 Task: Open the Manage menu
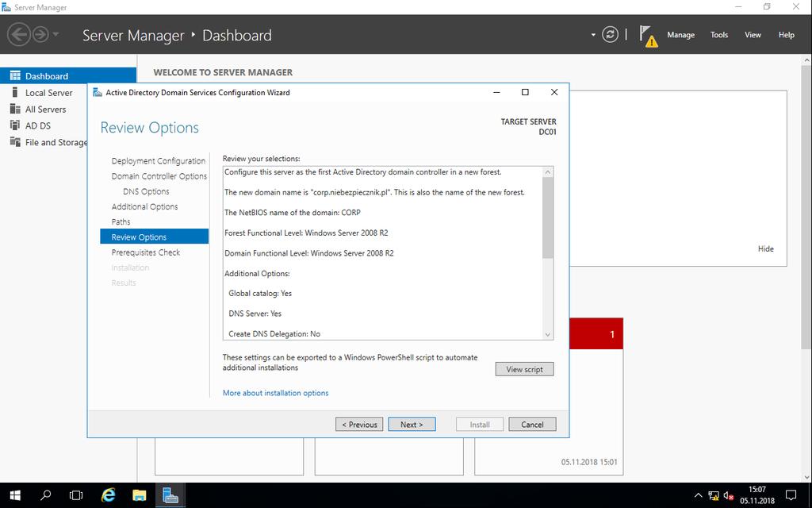tap(680, 35)
